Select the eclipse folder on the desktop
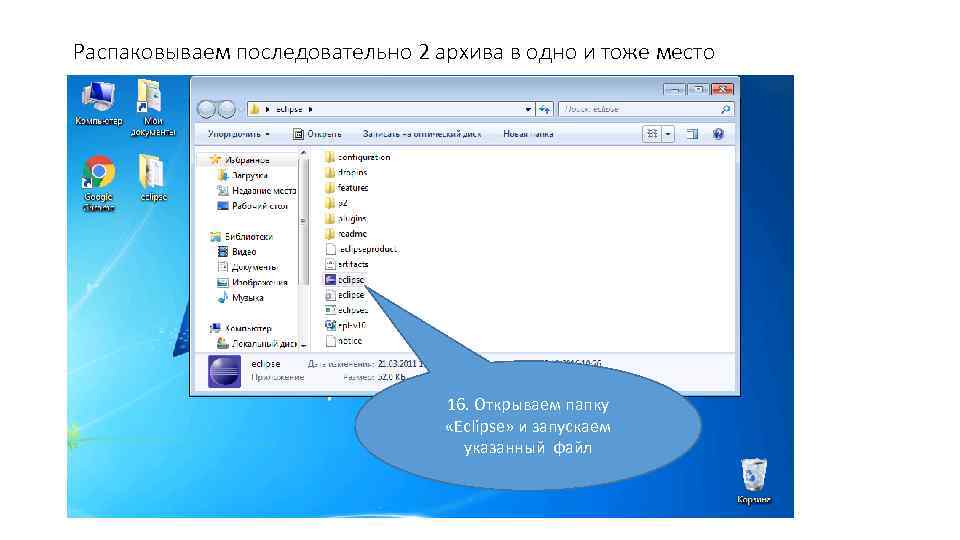 coord(153,178)
